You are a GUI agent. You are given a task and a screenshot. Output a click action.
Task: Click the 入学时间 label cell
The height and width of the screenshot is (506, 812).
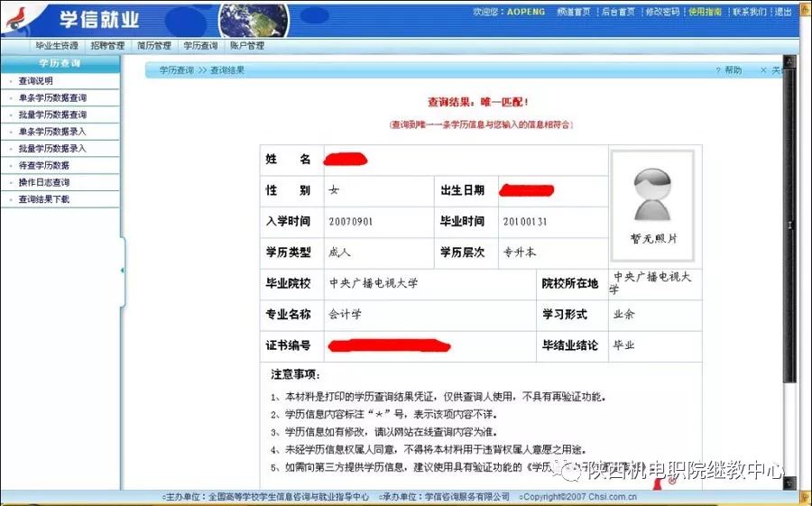coord(291,222)
